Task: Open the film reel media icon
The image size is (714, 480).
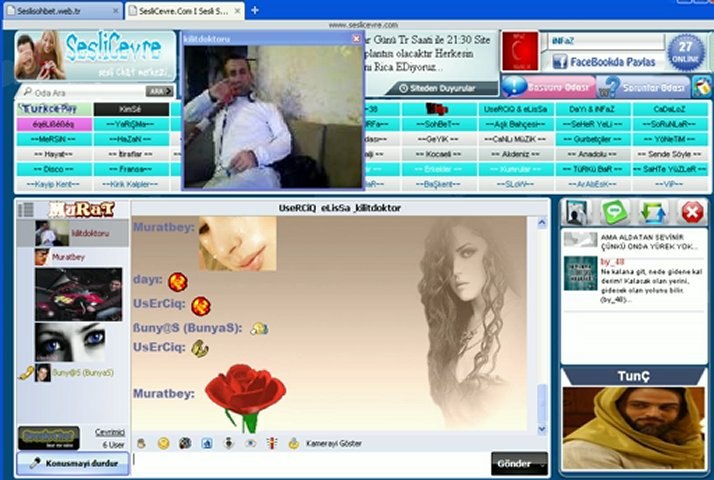Action: tap(185, 443)
